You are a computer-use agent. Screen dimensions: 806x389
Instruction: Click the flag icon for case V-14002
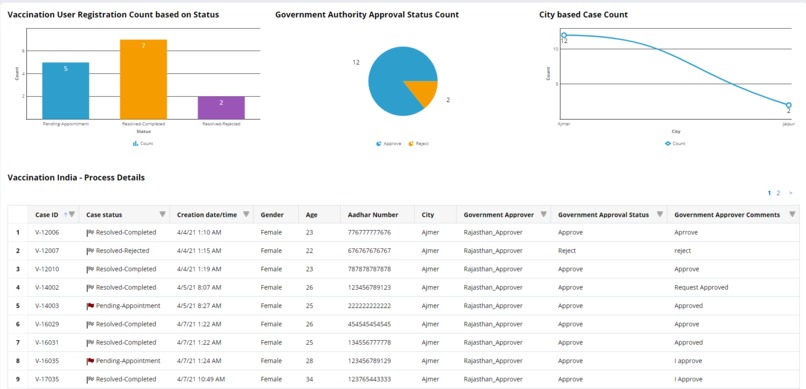pyautogui.click(x=90, y=287)
